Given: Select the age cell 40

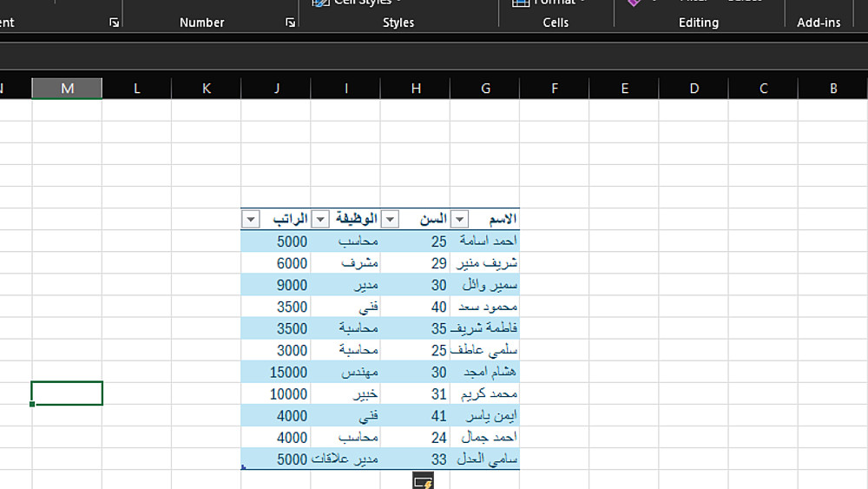Looking at the screenshot, I should (415, 307).
